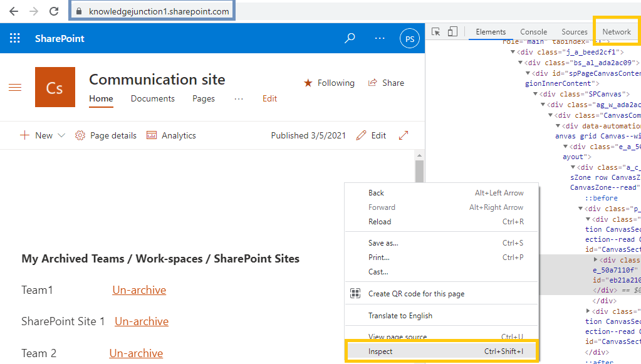Image resolution: width=641 pixels, height=364 pixels.
Task: Open the header ellipsis more options
Action: 380,38
